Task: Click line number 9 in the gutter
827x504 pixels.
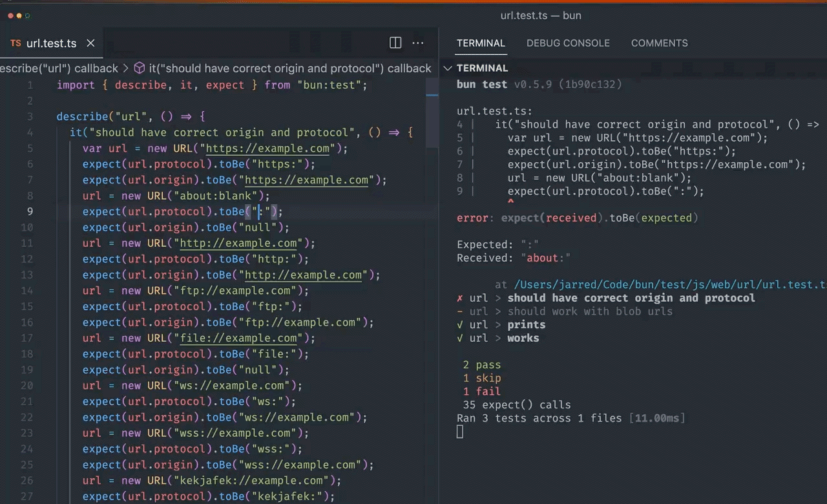Action: 30,212
